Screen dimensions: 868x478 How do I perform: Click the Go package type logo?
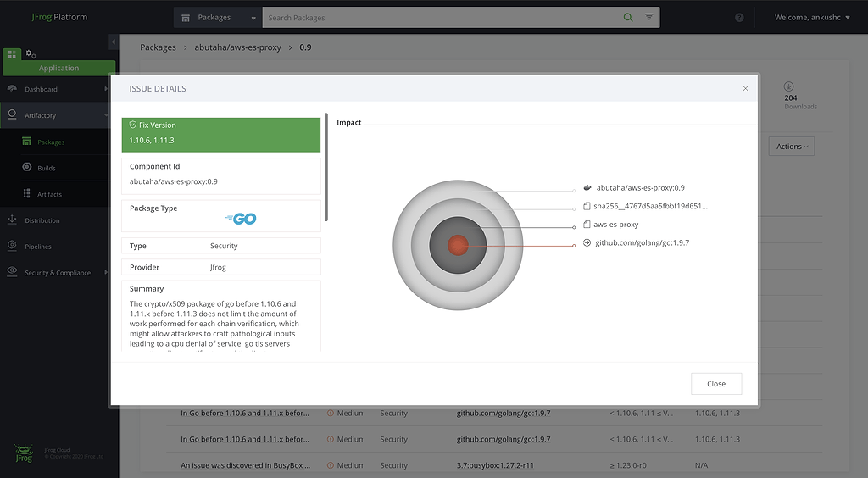point(241,219)
